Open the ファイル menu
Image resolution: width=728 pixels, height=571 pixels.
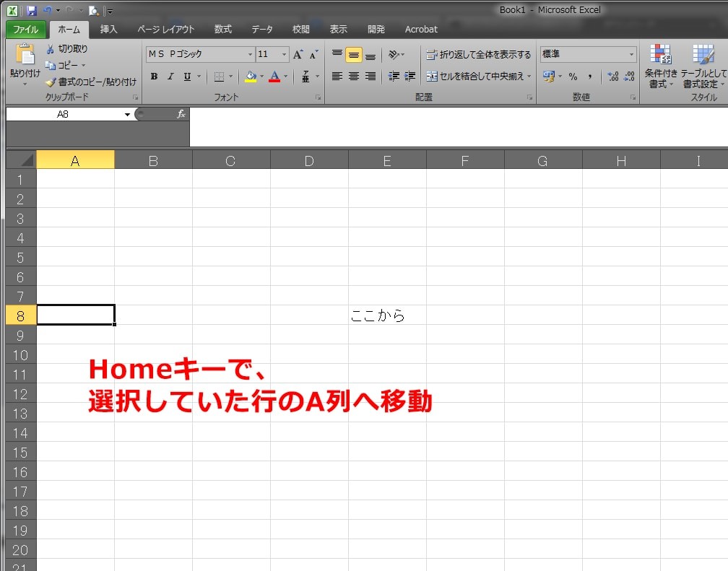(x=27, y=30)
